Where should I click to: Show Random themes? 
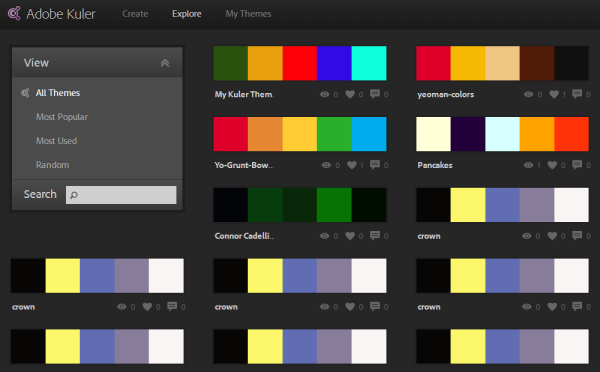(x=52, y=165)
